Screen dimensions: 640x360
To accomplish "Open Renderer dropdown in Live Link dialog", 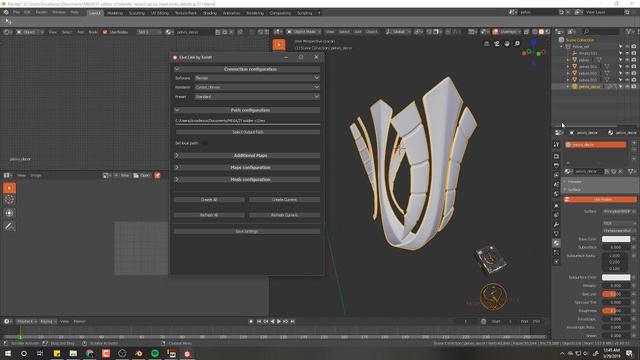I will (257, 87).
